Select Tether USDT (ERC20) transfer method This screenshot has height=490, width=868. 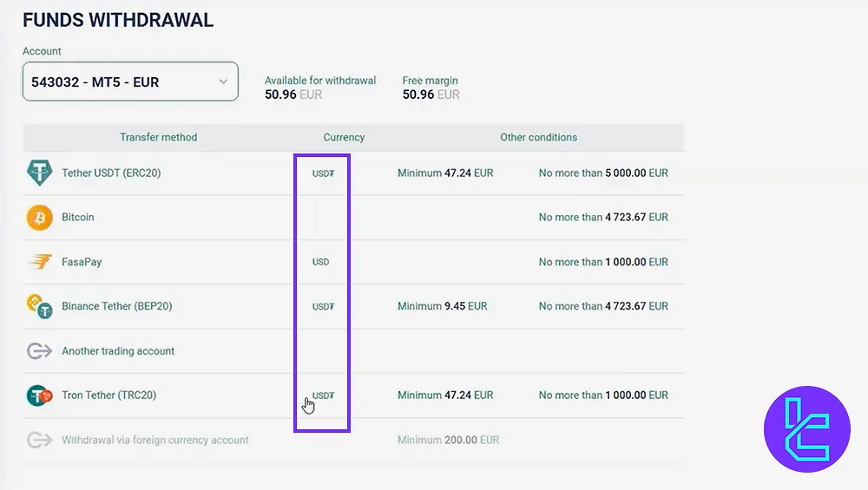111,173
